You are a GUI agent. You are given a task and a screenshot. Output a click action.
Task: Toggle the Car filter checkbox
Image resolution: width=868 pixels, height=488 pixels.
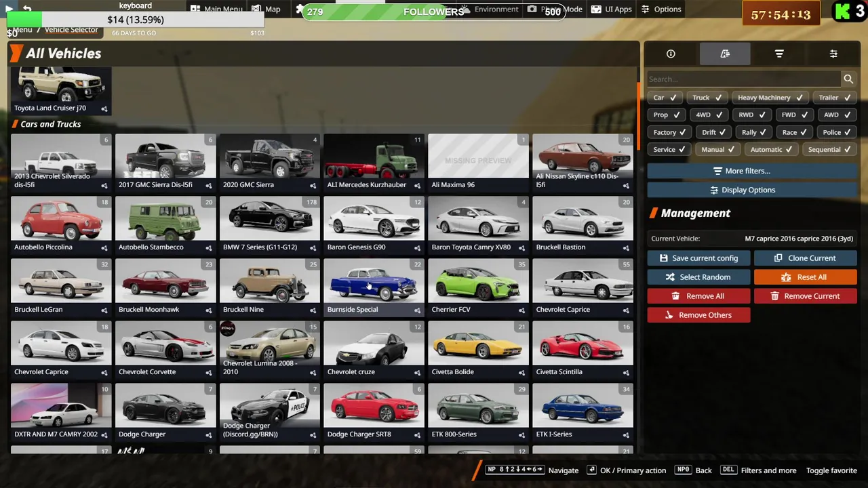(665, 98)
